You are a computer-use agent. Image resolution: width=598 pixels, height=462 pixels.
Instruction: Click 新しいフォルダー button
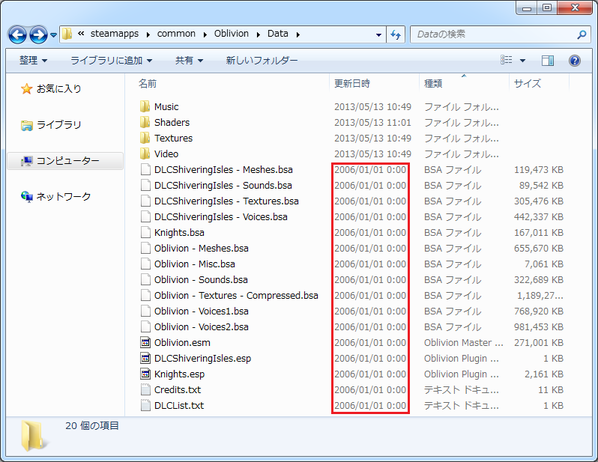click(x=262, y=60)
